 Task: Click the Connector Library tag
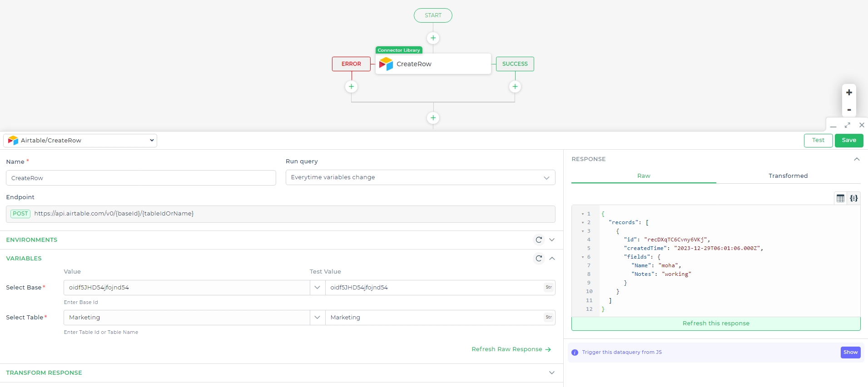399,50
